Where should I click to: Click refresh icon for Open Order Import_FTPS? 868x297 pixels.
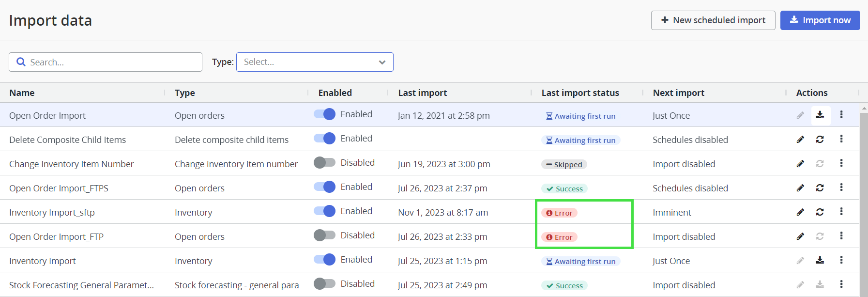[820, 188]
